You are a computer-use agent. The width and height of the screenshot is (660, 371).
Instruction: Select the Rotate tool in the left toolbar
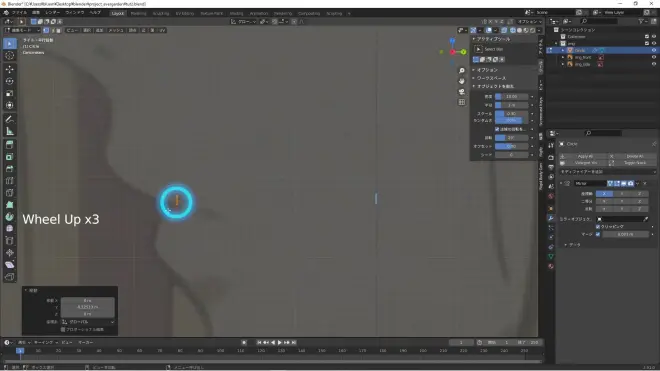[10, 81]
